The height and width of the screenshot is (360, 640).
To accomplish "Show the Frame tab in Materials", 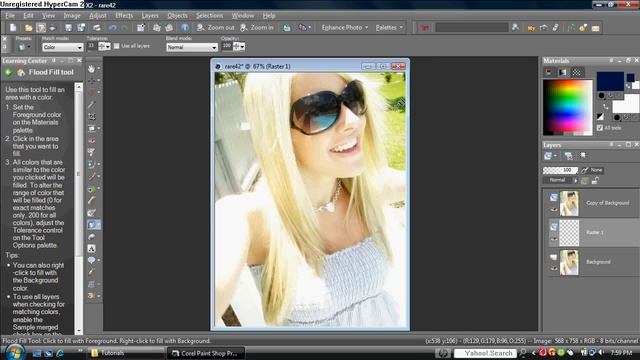I will (x=549, y=72).
